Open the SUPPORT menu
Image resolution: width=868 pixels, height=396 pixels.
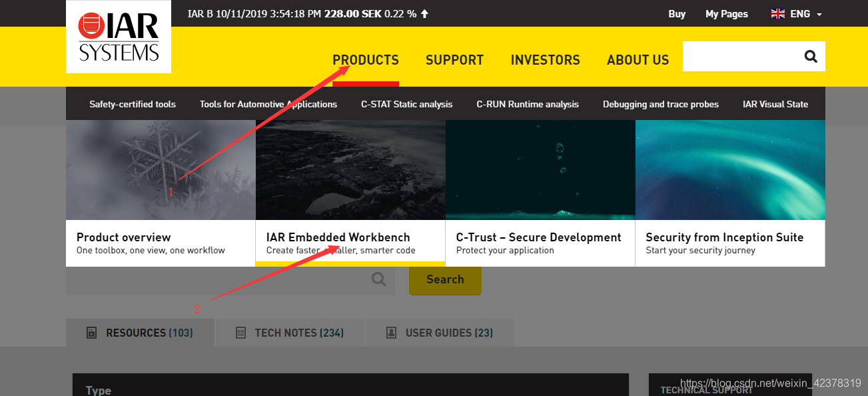tap(454, 60)
